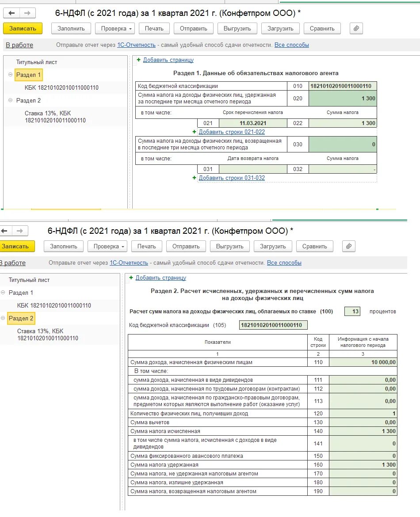This screenshot has width=420, height=517.
Task: Click Записать in the upper window
Action: [x=23, y=28]
